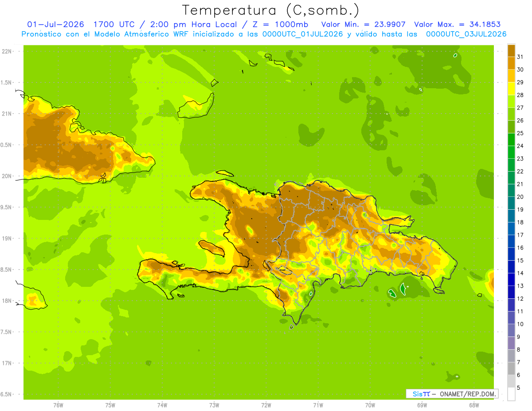Image resolution: width=532 pixels, height=411 pixels.
Task: Click the colorbar value "22"
Action: click(520, 171)
